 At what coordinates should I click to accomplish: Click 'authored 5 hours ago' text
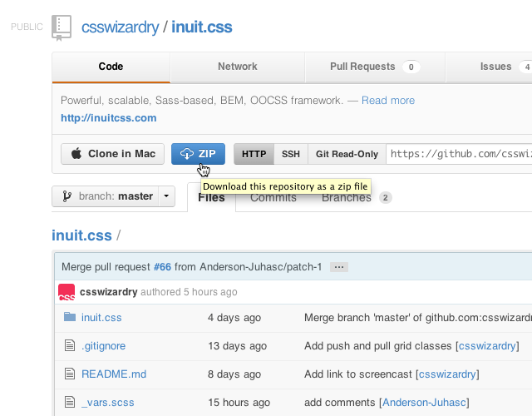pos(189,292)
